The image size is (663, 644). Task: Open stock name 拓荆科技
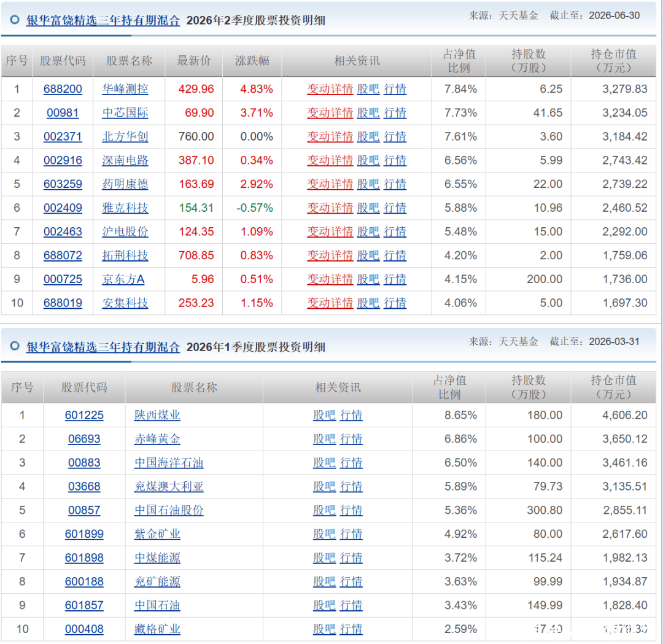coord(125,255)
